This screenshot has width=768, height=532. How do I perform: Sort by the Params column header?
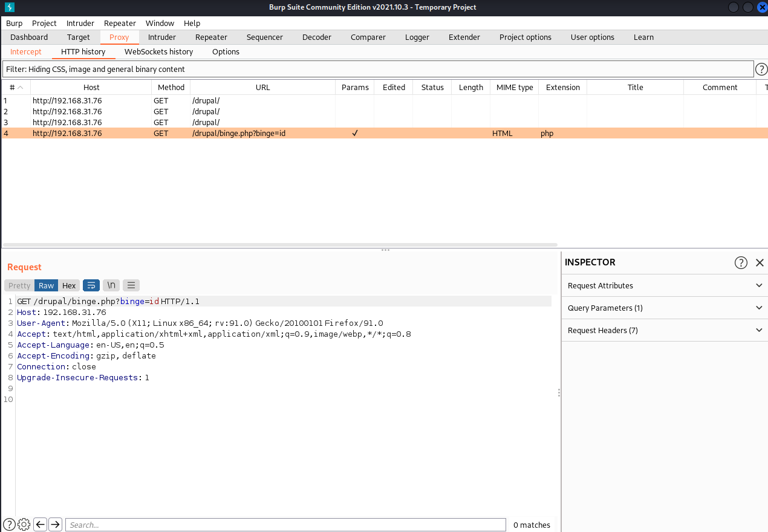[355, 87]
